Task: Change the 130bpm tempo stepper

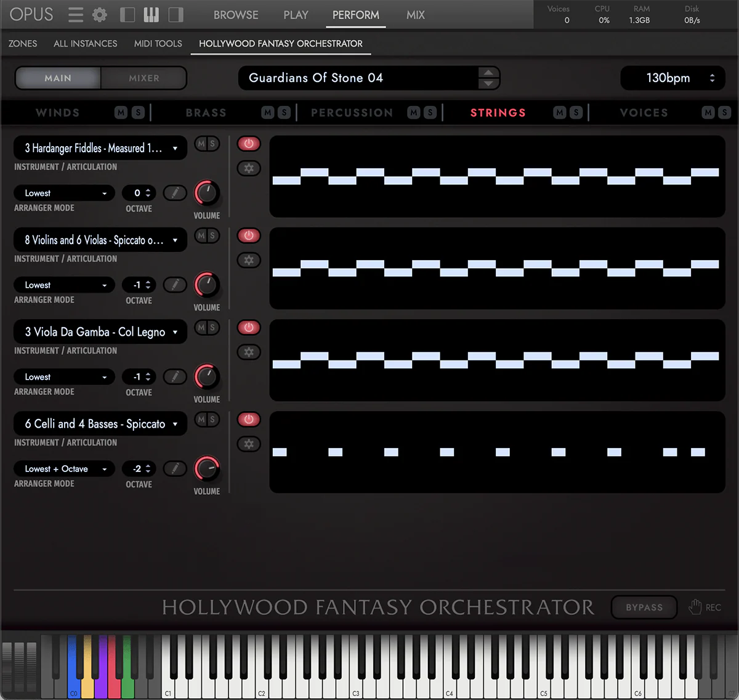Action: (713, 78)
